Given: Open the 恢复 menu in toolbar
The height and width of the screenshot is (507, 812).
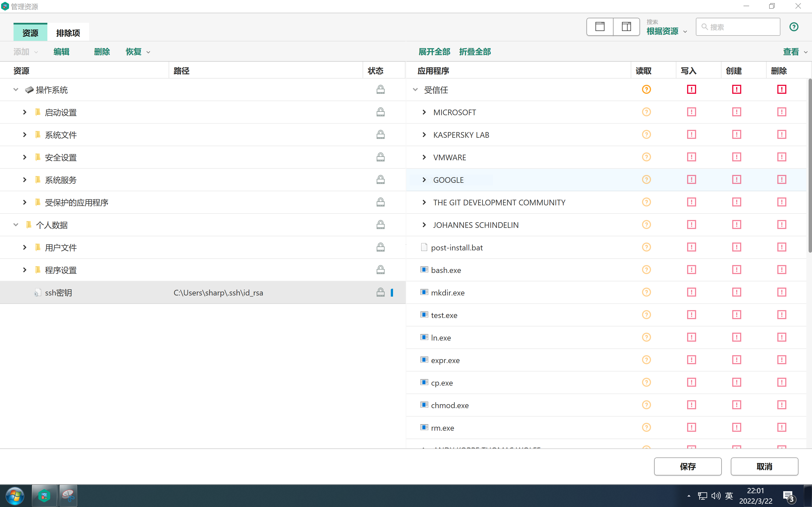Looking at the screenshot, I should (x=138, y=52).
